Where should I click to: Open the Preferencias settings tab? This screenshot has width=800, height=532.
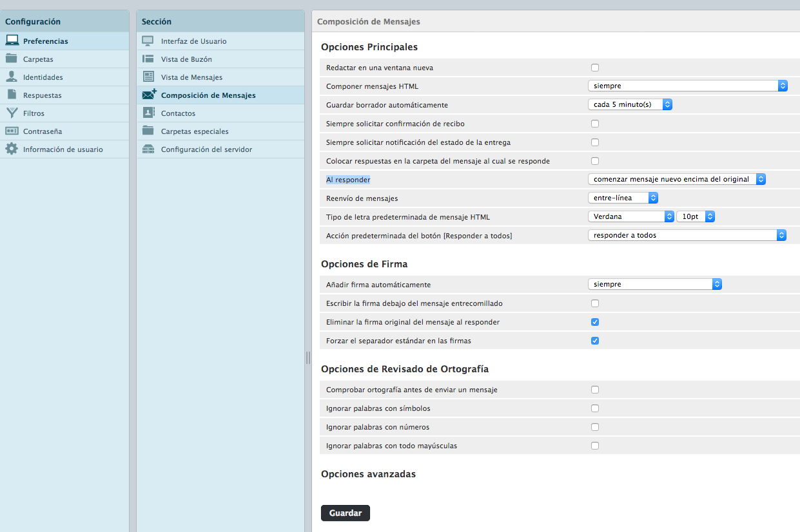[64, 41]
